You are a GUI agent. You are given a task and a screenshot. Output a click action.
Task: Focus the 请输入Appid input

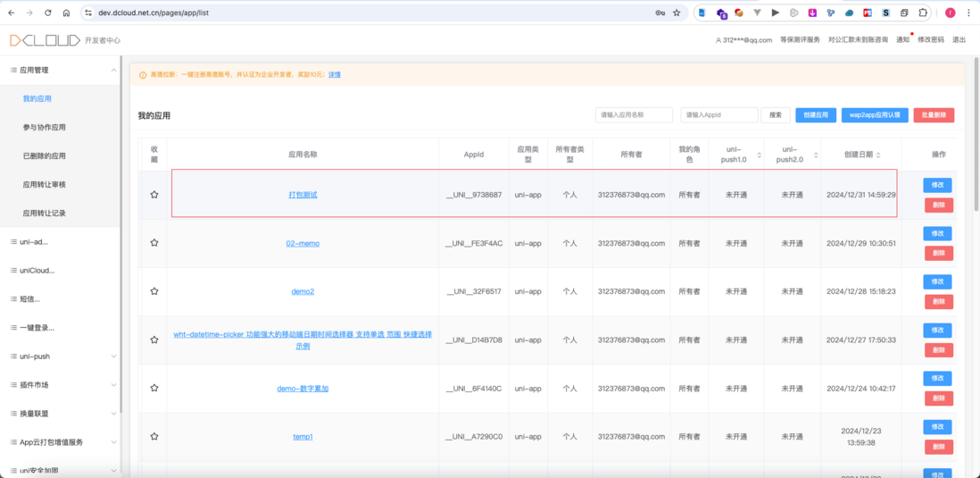(x=719, y=115)
